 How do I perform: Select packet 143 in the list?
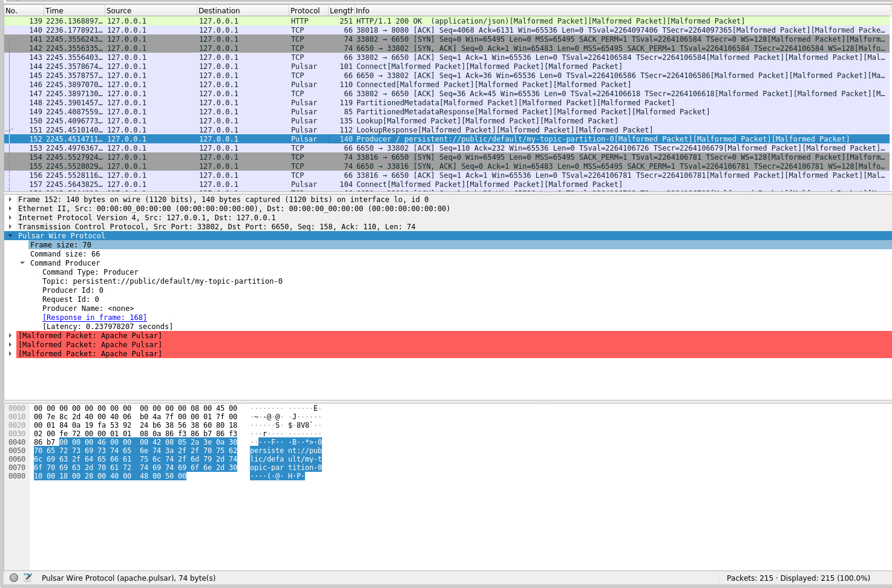tap(447, 57)
